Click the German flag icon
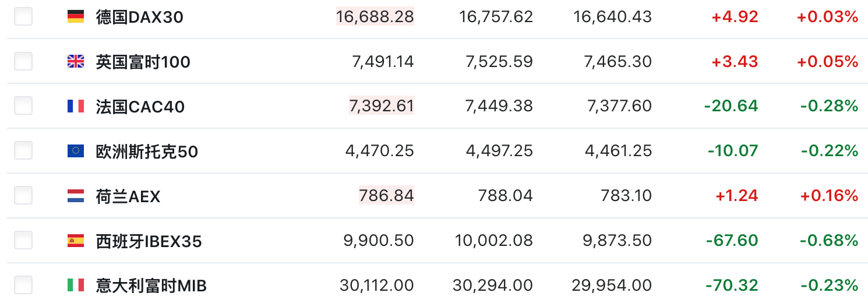Image resolution: width=868 pixels, height=303 pixels. point(76,17)
